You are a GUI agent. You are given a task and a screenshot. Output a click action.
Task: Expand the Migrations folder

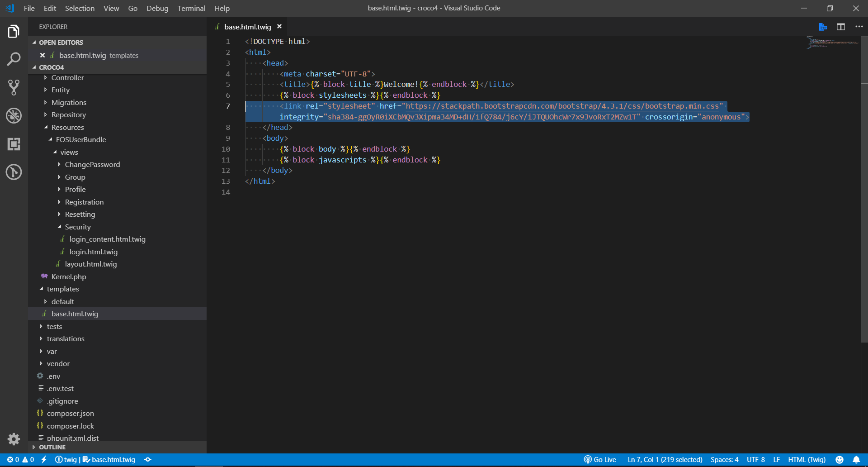pos(46,103)
